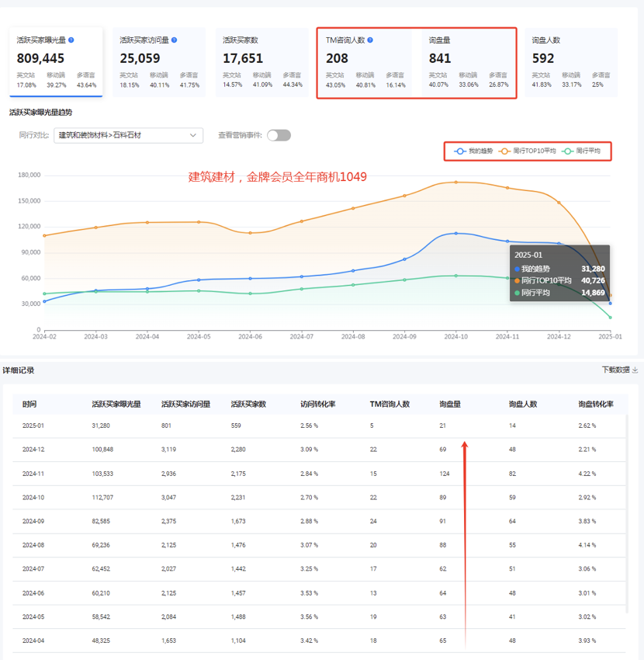Click visits value 2,375 in 2024-09 row
Viewport: 644px width, 660px height.
(x=168, y=521)
